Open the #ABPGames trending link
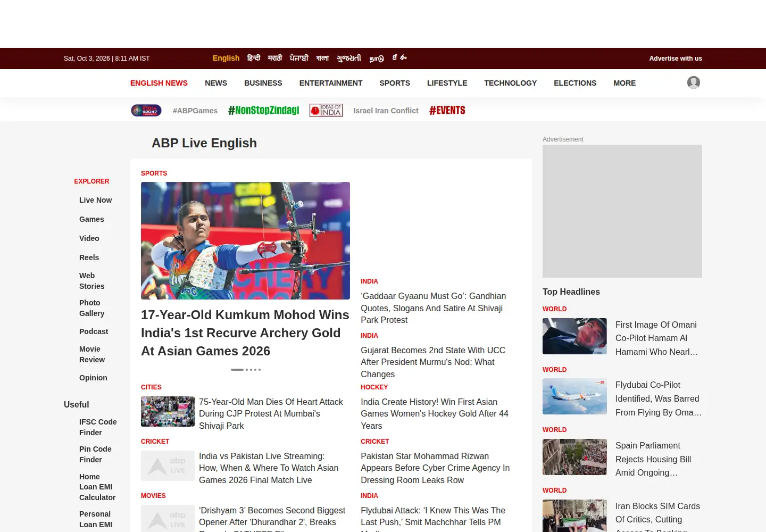This screenshot has width=766, height=532. point(195,111)
